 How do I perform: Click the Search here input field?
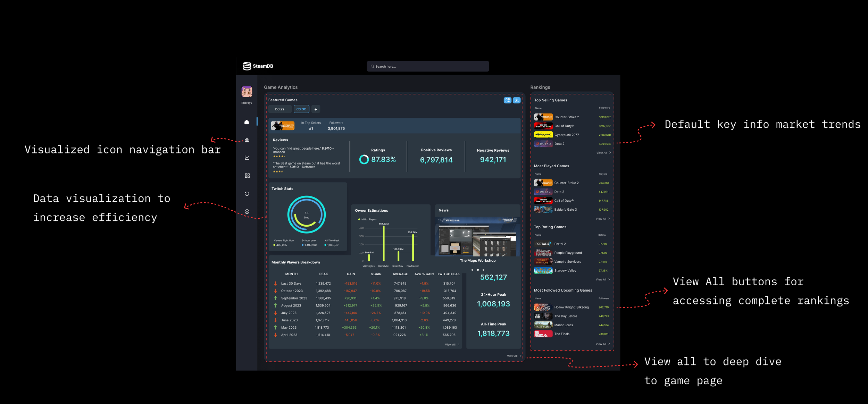[x=428, y=66]
